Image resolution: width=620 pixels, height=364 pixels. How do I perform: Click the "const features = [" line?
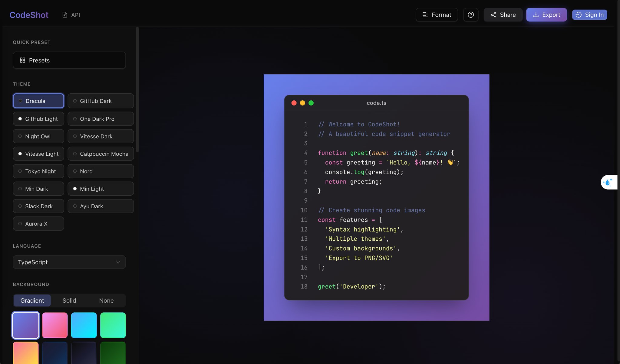coord(350,220)
